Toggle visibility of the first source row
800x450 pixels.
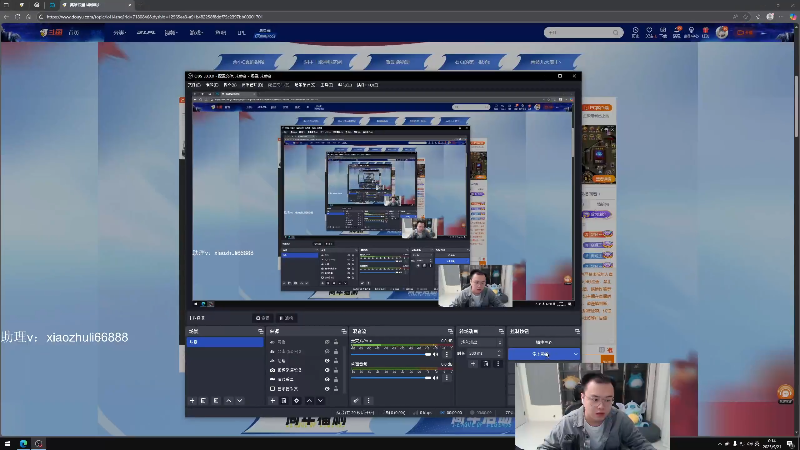click(x=327, y=342)
